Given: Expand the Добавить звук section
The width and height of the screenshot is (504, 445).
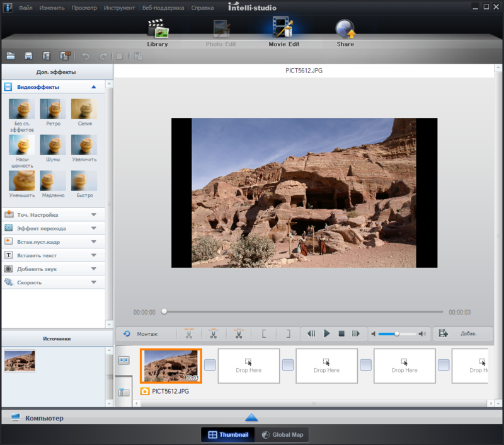Looking at the screenshot, I should tap(94, 269).
